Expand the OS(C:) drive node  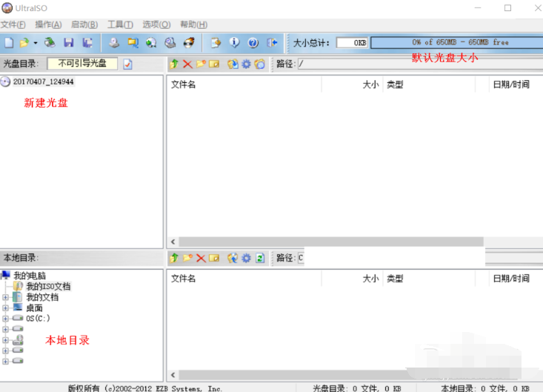point(6,319)
